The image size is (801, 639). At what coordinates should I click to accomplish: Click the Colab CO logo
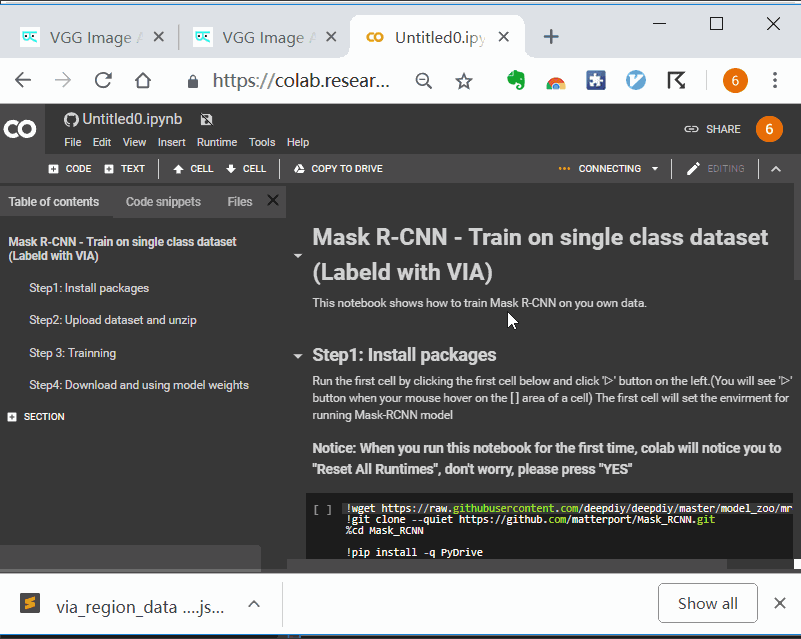click(20, 129)
